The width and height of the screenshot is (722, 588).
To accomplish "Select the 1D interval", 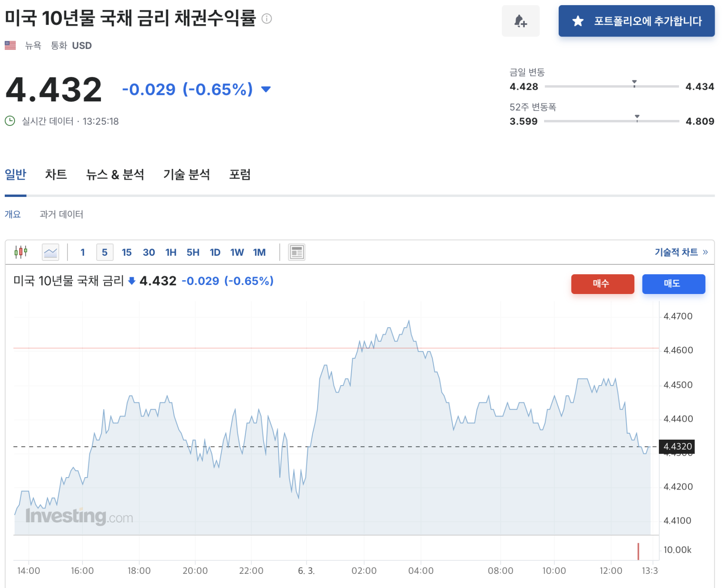I will (215, 252).
